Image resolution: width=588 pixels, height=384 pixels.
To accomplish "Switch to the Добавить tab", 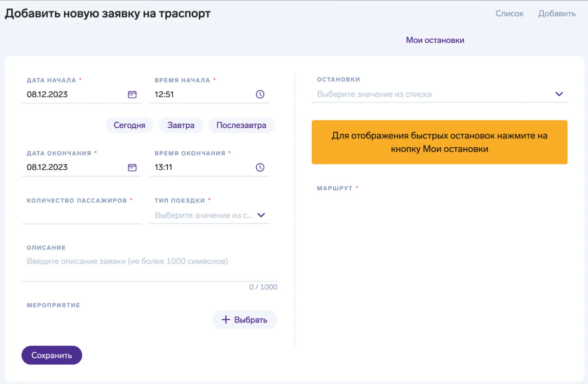I will tap(557, 14).
